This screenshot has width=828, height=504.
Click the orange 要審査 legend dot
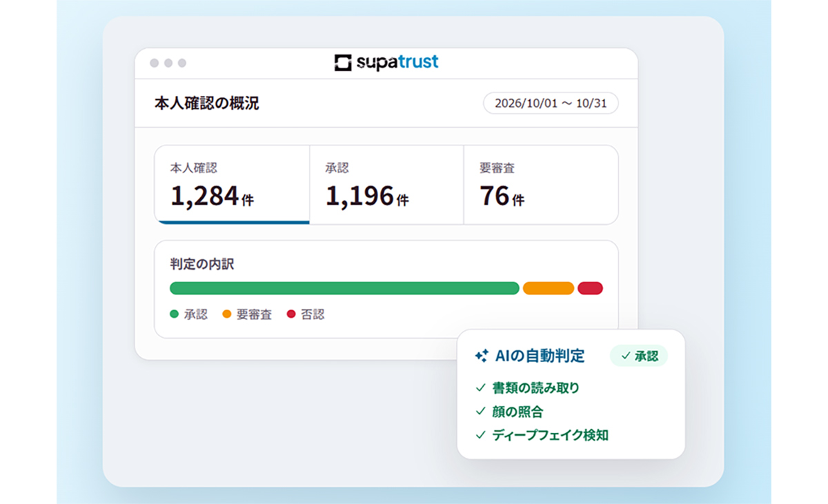[227, 314]
